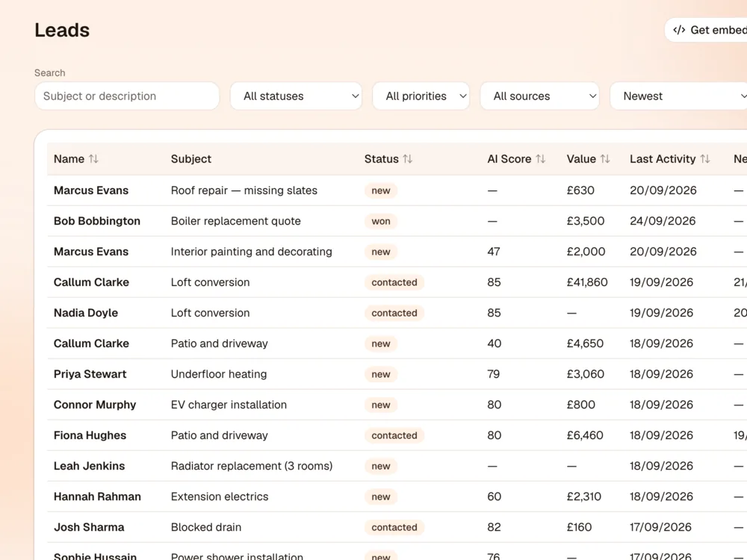This screenshot has width=747, height=560.
Task: Click the Get embed button text
Action: (x=719, y=30)
